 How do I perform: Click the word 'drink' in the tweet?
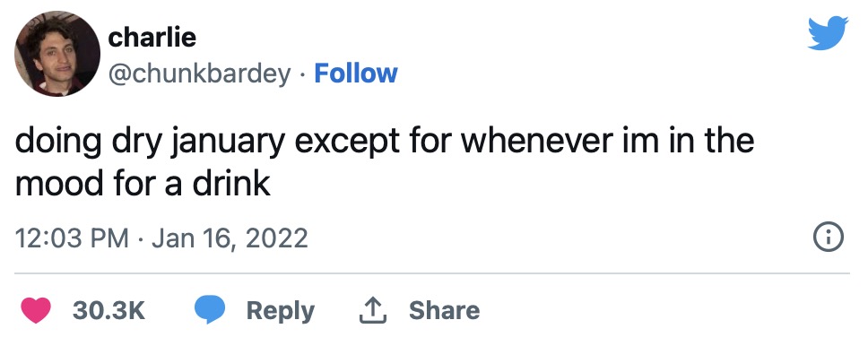[x=231, y=184]
